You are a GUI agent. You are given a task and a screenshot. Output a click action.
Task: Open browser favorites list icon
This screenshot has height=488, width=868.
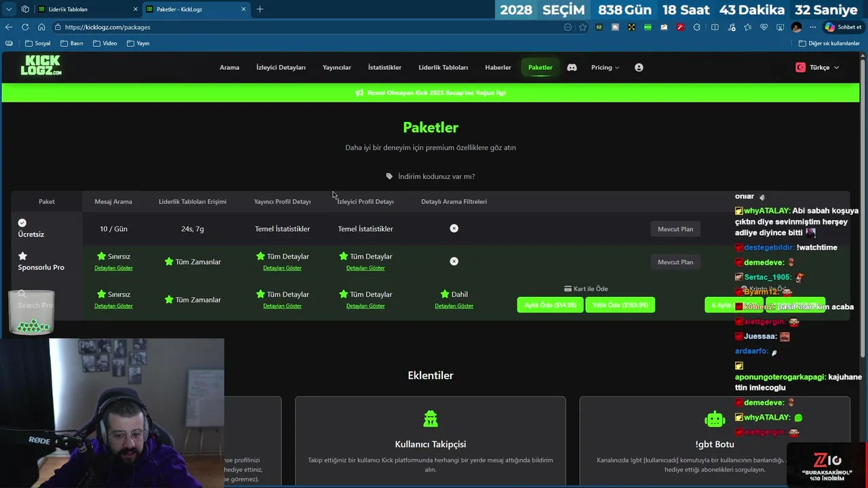coord(747,27)
